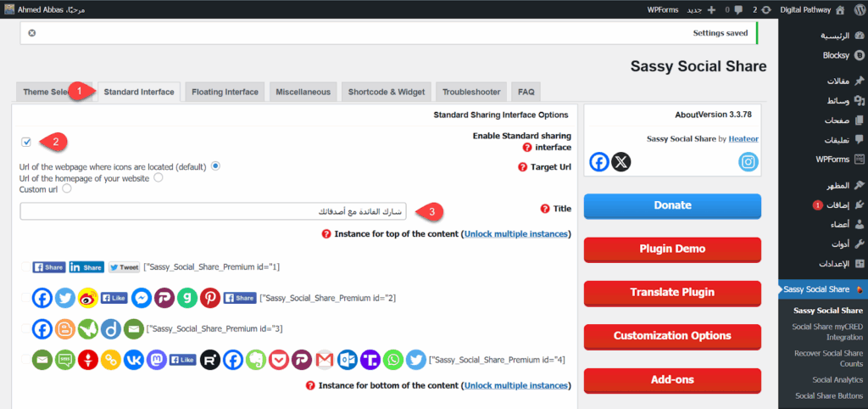Screen dimensions: 868x409
Task: Click the Plugin Demo button
Action: [x=672, y=249]
